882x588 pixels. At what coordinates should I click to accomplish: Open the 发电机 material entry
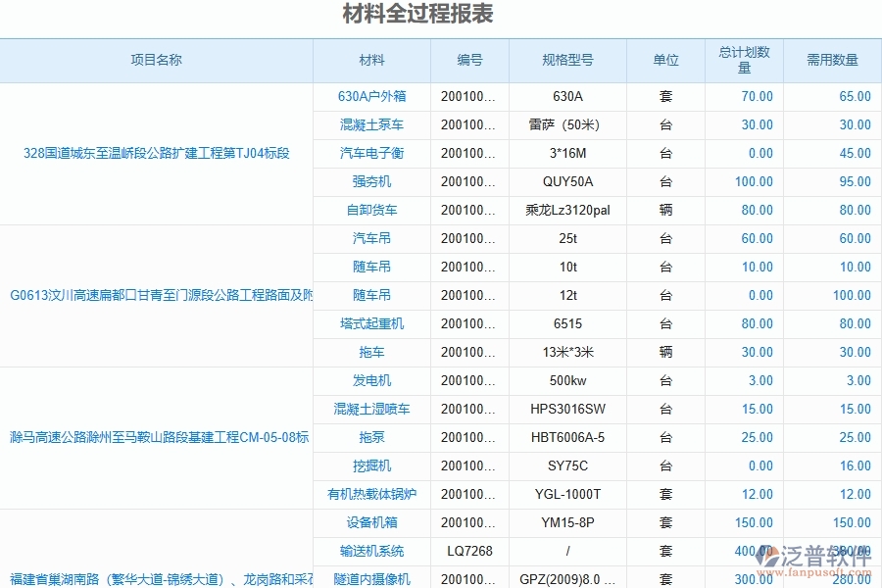pos(370,380)
